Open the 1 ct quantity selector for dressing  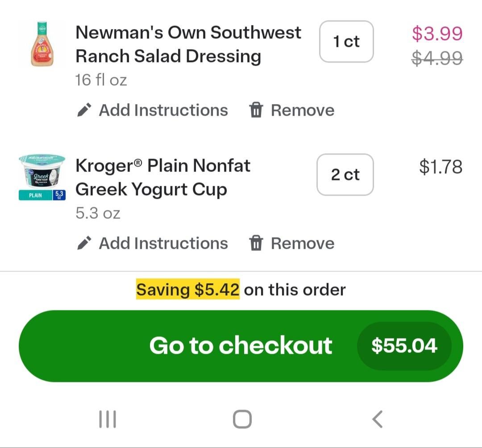[x=346, y=42]
